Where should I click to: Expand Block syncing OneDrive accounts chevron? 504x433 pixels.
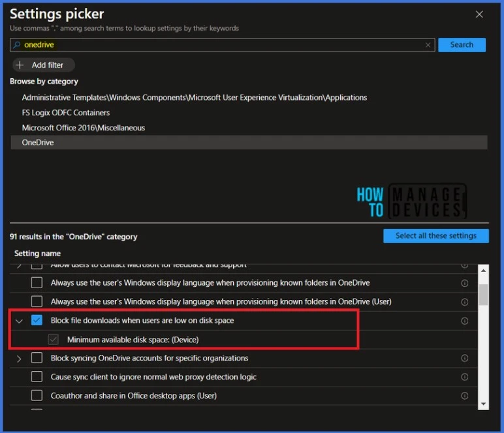click(19, 359)
